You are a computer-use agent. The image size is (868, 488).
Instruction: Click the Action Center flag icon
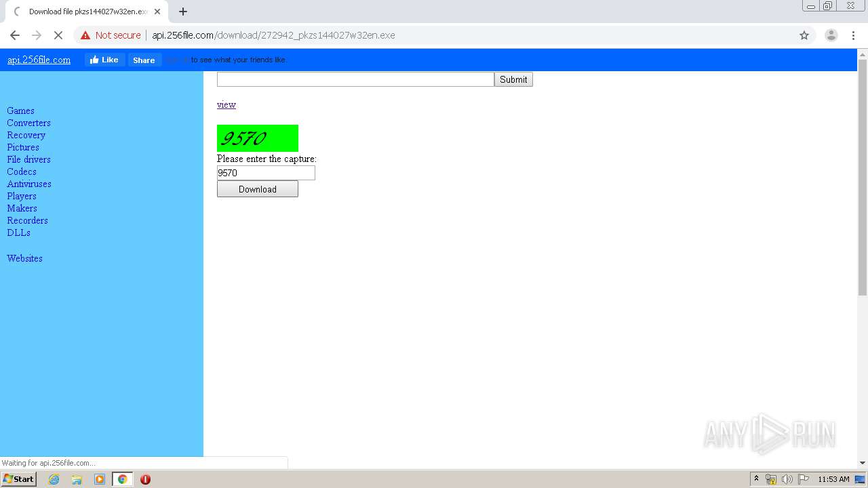coord(804,479)
